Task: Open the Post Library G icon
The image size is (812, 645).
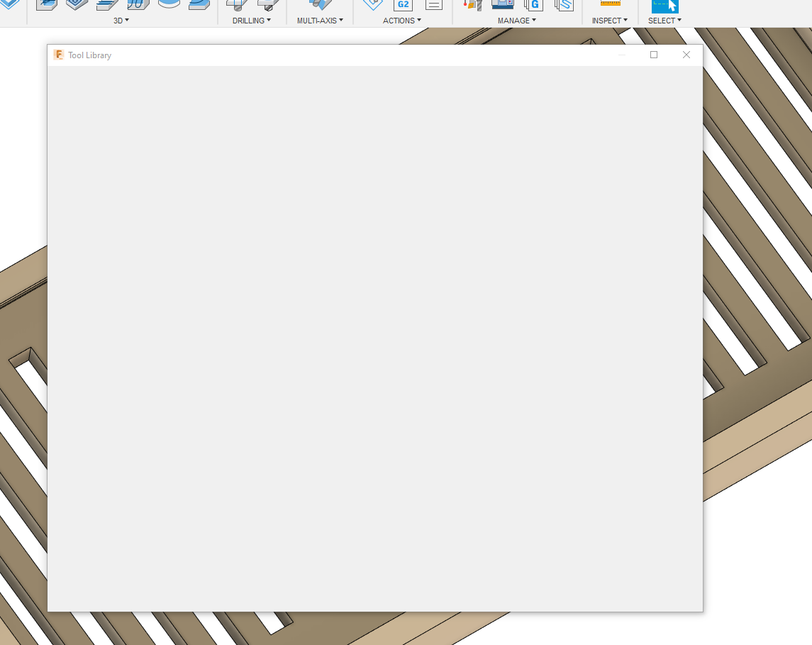Action: pos(533,5)
